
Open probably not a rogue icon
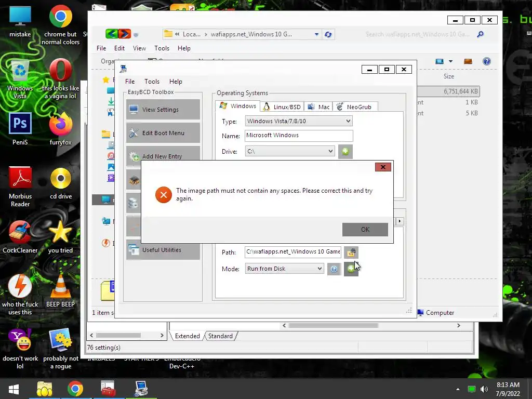pyautogui.click(x=61, y=349)
